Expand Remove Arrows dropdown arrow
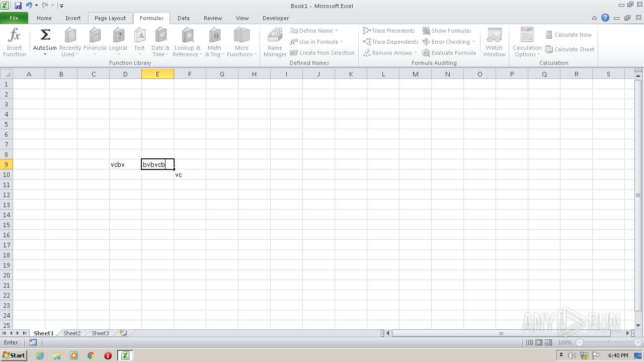This screenshot has height=362, width=644. point(416,53)
